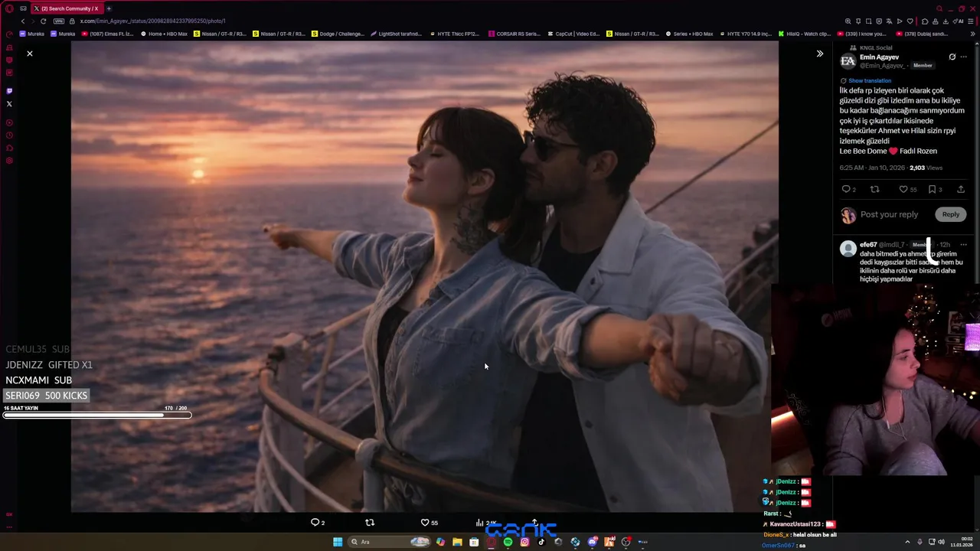The height and width of the screenshot is (551, 980).
Task: Repost icon in the tweet sidebar
Action: [x=874, y=189]
